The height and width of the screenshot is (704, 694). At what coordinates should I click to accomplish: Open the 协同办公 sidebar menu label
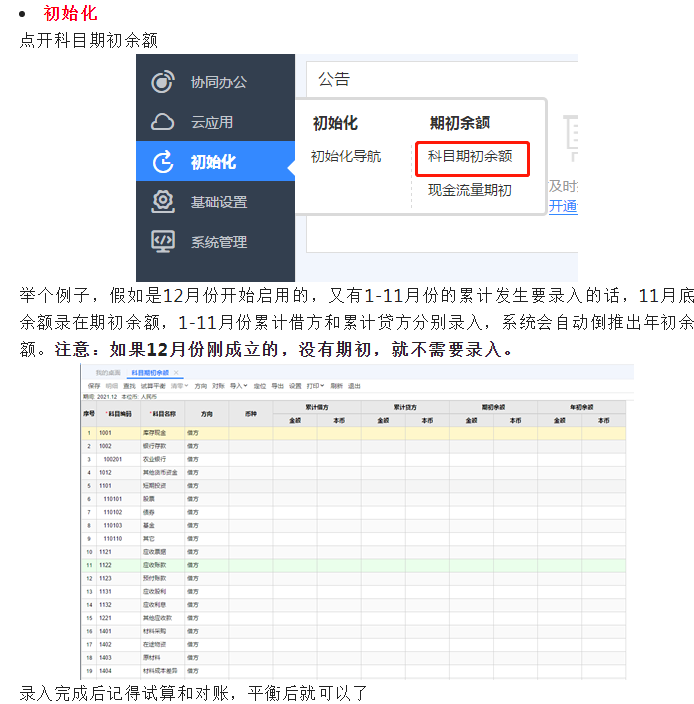(x=219, y=82)
